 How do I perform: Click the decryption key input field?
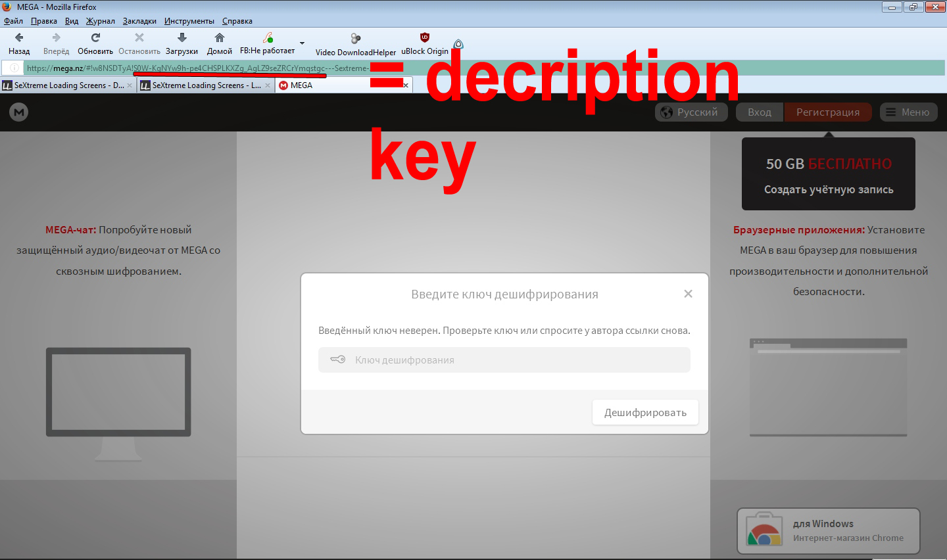[504, 360]
